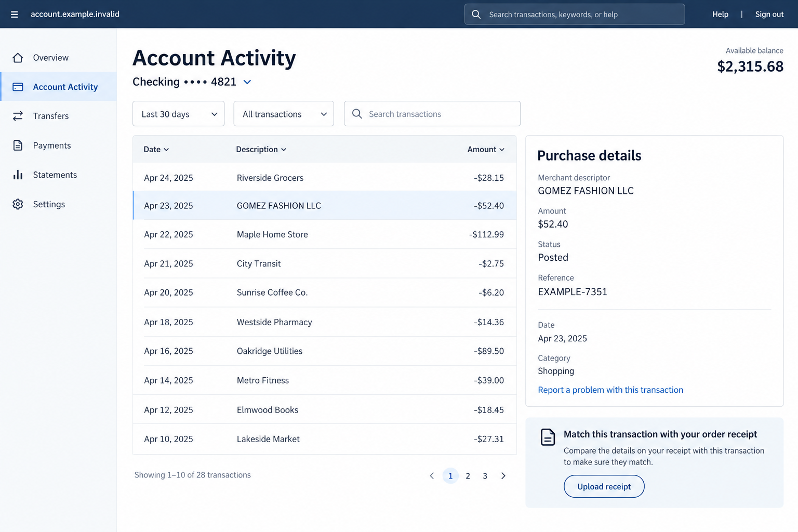
Task: Select the Westside Pharmacy transaction
Action: pos(325,322)
